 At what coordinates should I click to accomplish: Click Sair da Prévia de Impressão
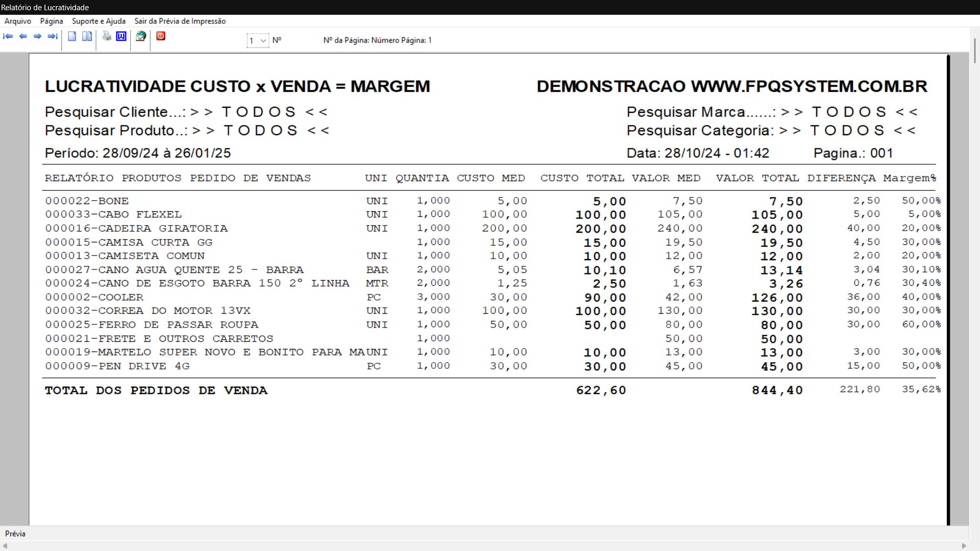[180, 21]
